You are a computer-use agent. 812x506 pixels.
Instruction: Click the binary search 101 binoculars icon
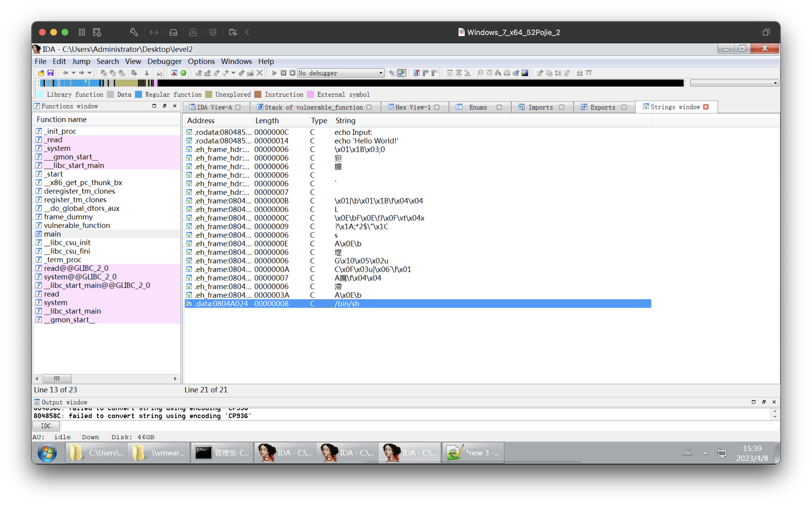(122, 73)
